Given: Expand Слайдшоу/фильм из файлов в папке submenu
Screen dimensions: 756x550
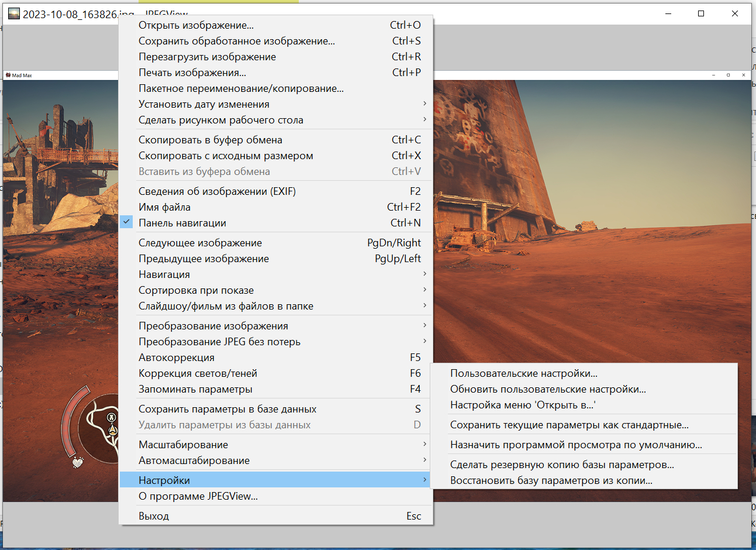Looking at the screenshot, I should (x=275, y=306).
